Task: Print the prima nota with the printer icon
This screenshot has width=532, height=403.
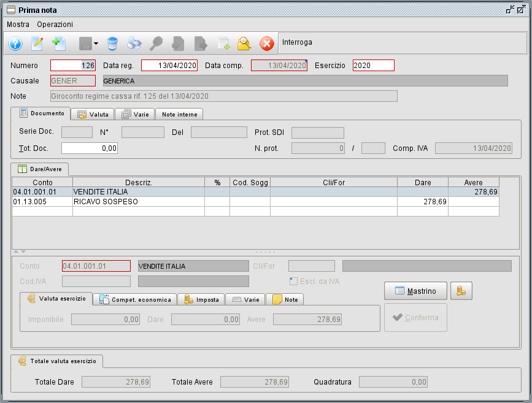Action: tap(134, 44)
